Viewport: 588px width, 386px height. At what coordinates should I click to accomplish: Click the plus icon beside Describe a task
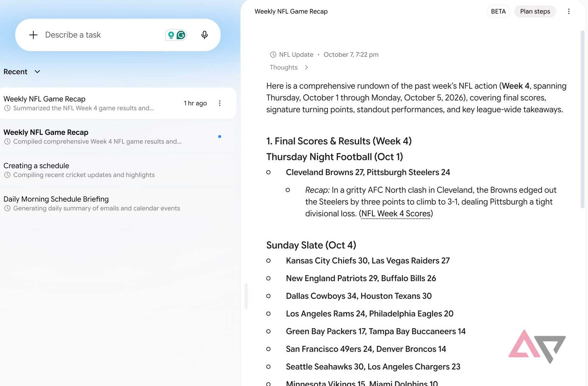[33, 35]
